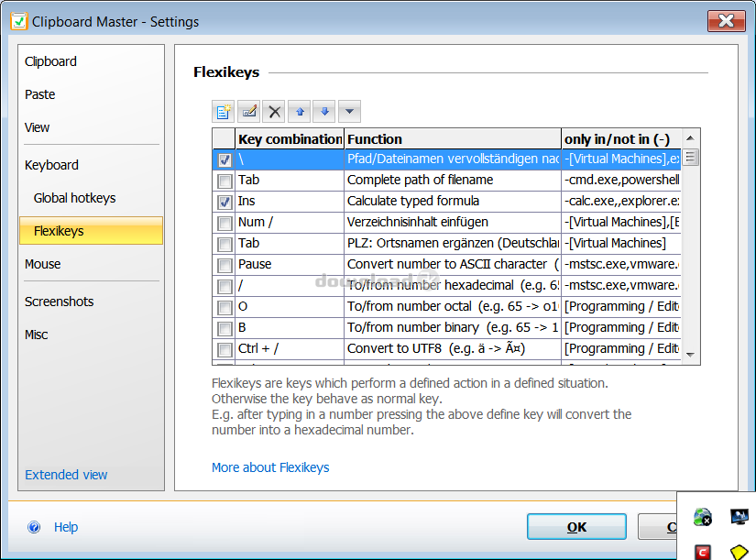756x560 pixels.
Task: Enable the Ctrl + / UTF8 checkbox
Action: tap(225, 350)
